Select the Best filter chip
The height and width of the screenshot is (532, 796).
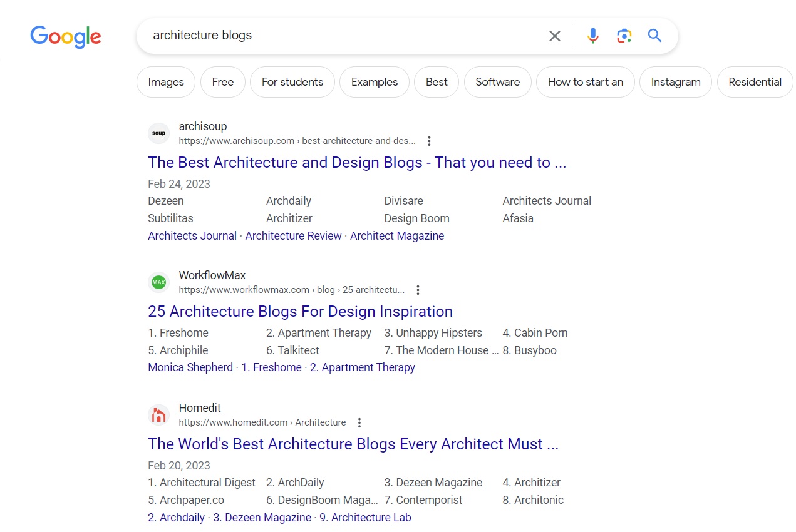[x=437, y=82]
